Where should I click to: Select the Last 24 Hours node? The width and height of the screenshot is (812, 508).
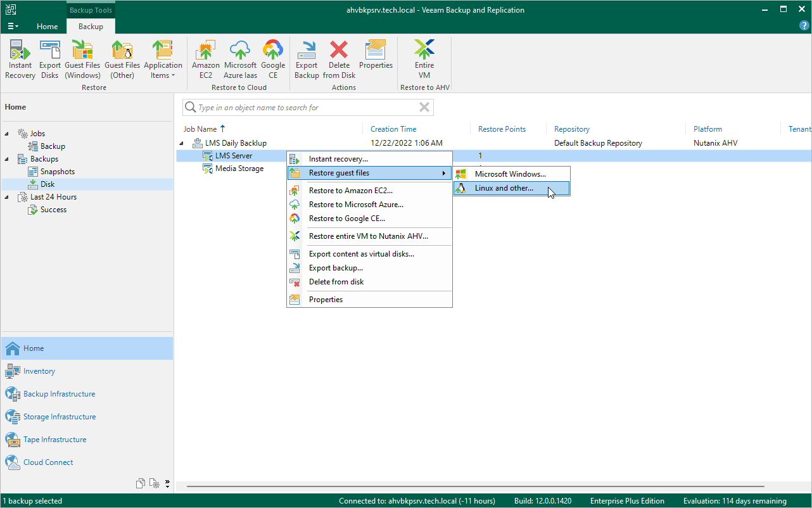coord(53,197)
